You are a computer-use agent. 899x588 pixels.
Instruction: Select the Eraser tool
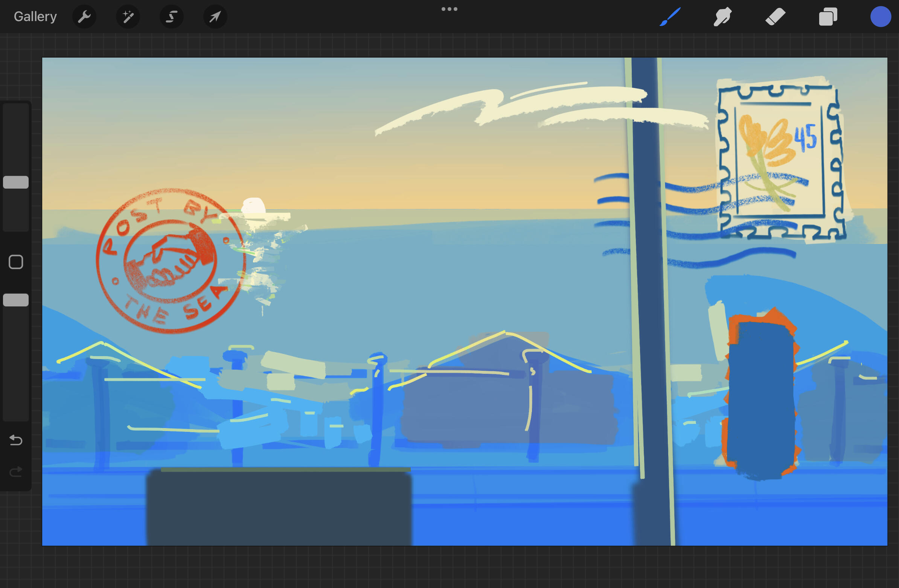[775, 17]
